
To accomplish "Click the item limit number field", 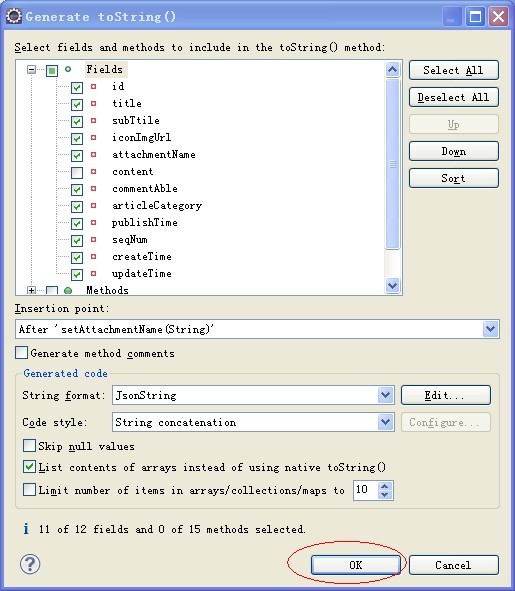I will 365,490.
